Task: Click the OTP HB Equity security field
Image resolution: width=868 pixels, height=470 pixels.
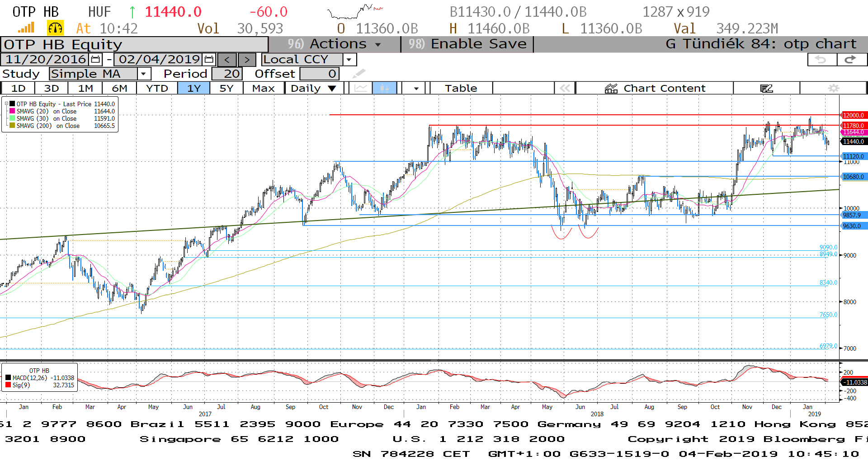Action: point(134,44)
